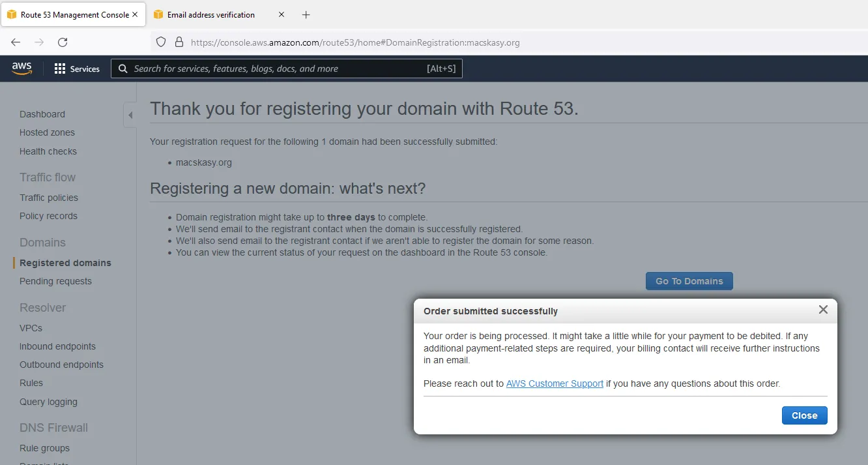Screen dimensions: 868x465
Task: Click the Close button in dialog
Action: click(804, 415)
